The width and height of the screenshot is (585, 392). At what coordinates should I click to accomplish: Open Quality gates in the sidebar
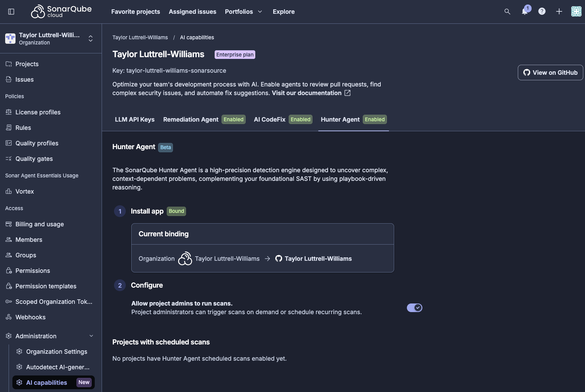coord(34,159)
